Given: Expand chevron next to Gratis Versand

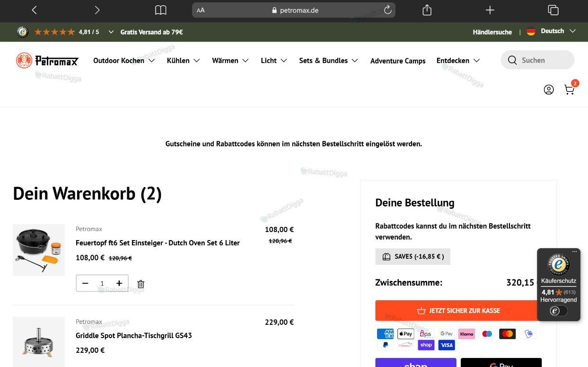Looking at the screenshot, I should [x=111, y=32].
